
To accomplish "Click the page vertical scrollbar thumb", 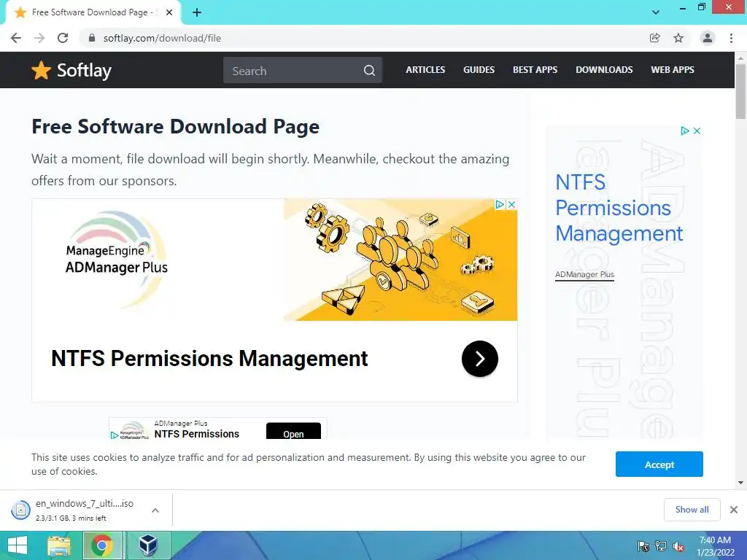I will [x=740, y=90].
